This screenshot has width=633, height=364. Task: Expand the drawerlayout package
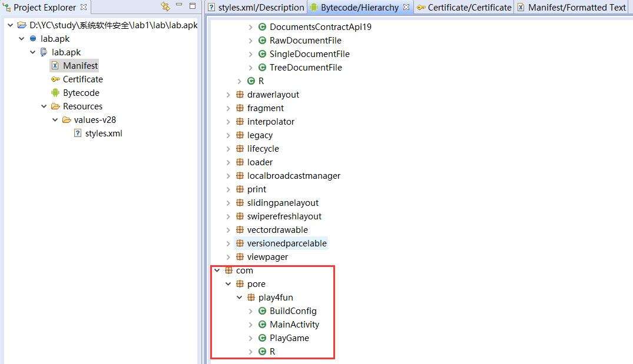pyautogui.click(x=228, y=95)
